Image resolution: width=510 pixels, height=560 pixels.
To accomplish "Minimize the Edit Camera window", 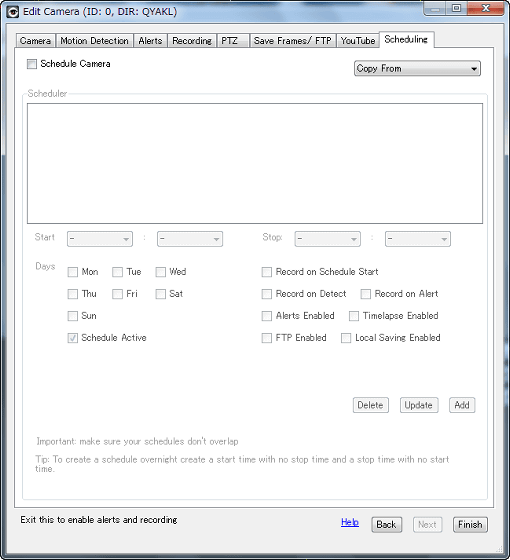I will 435,9.
